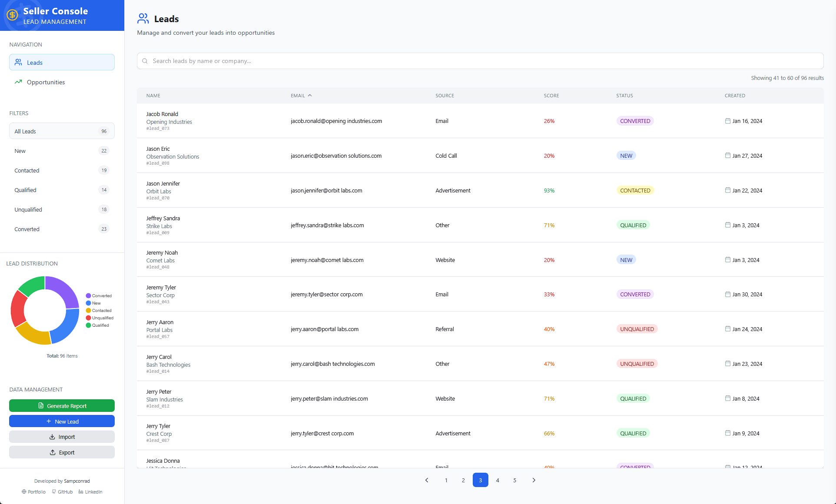Click the Leads page title people icon

click(143, 18)
